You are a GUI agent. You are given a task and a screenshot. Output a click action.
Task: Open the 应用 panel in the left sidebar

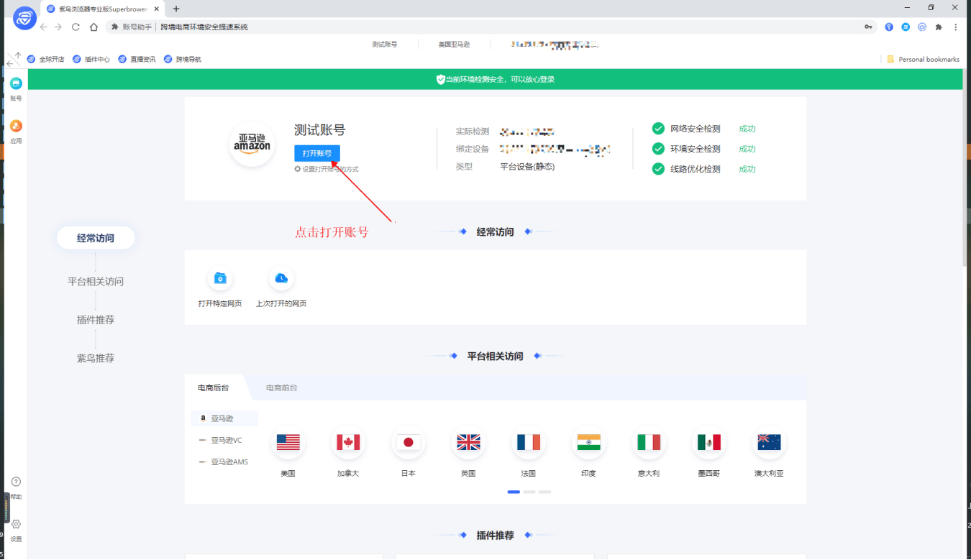pyautogui.click(x=16, y=131)
